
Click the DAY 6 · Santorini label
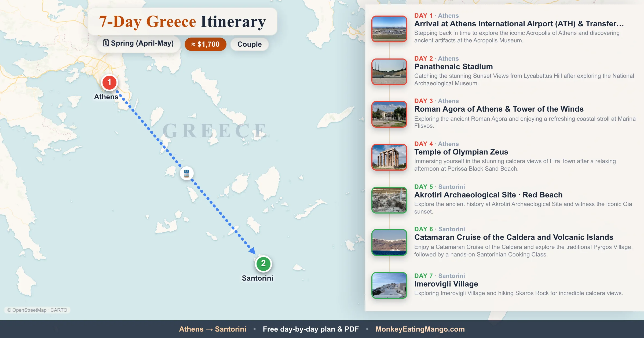point(440,229)
